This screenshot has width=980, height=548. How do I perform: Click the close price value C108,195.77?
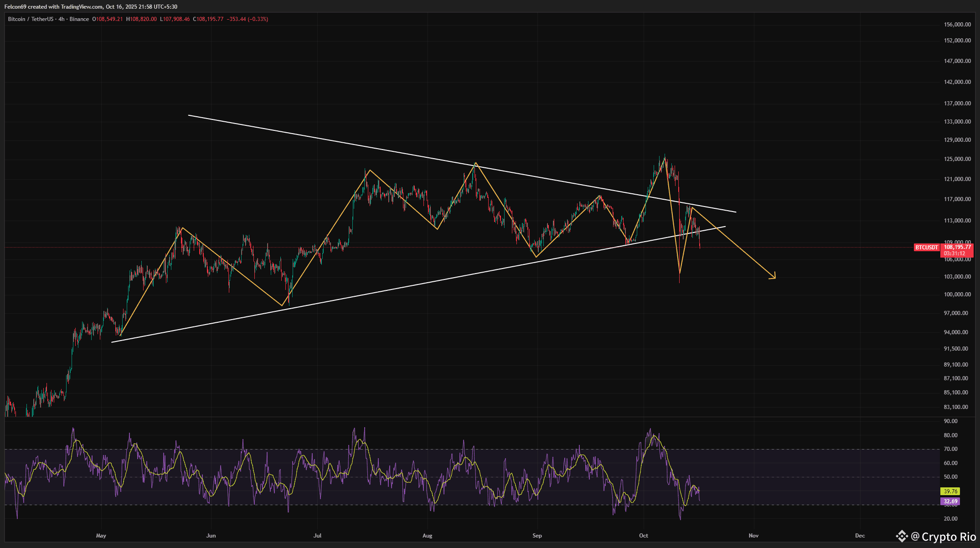(208, 19)
